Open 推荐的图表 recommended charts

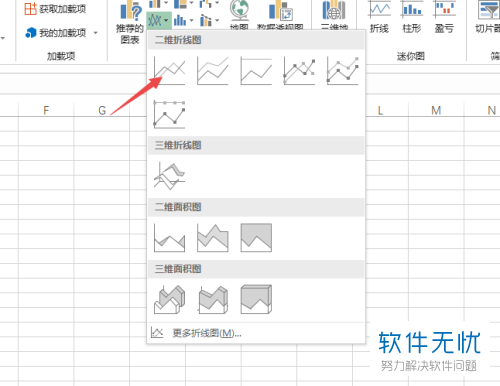[x=130, y=23]
